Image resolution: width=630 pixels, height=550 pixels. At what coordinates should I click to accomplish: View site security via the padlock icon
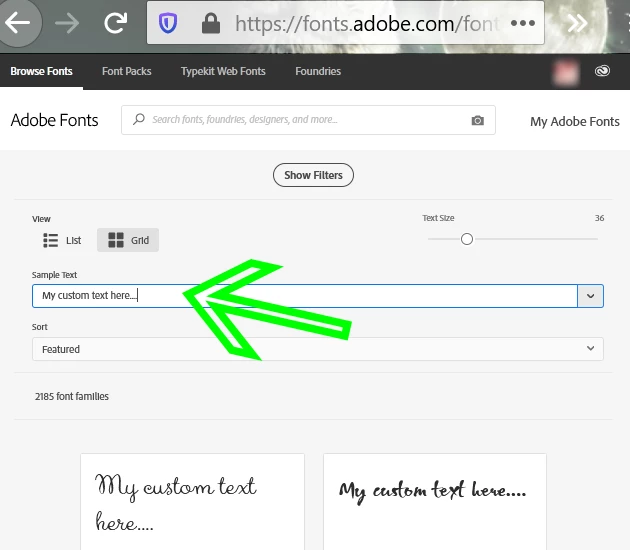click(x=211, y=23)
